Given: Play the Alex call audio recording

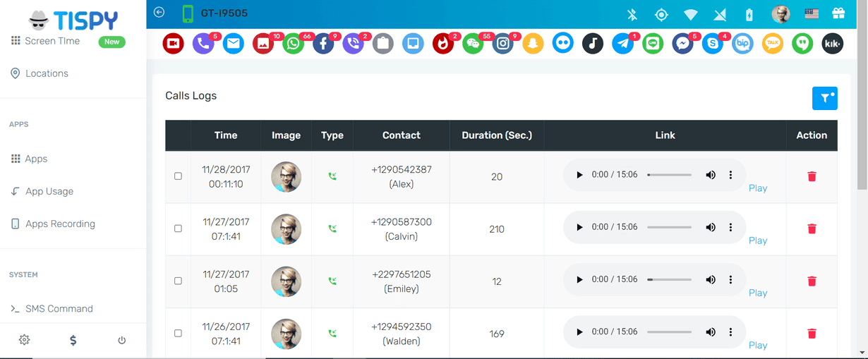Looking at the screenshot, I should tap(579, 175).
